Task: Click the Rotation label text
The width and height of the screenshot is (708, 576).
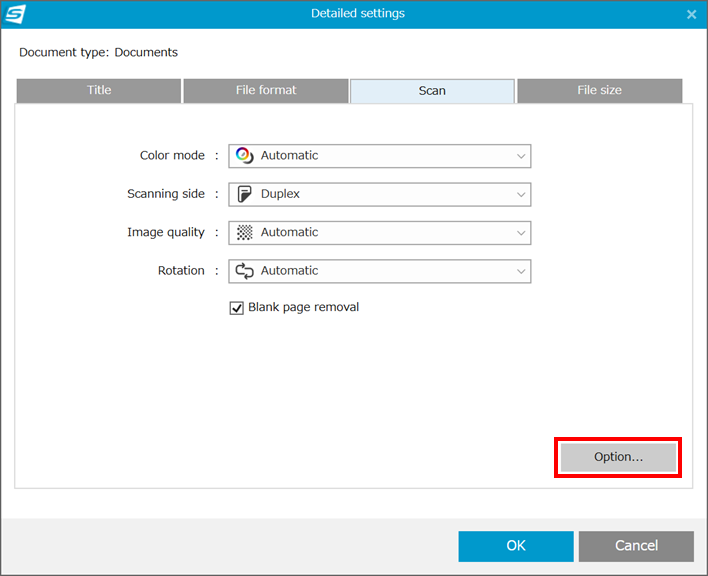Action: pos(181,271)
